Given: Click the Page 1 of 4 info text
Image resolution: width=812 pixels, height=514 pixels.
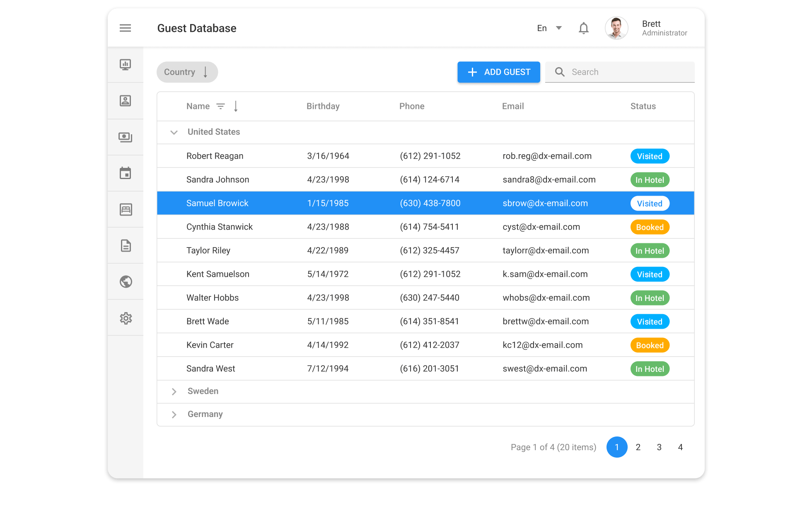Looking at the screenshot, I should click(553, 447).
